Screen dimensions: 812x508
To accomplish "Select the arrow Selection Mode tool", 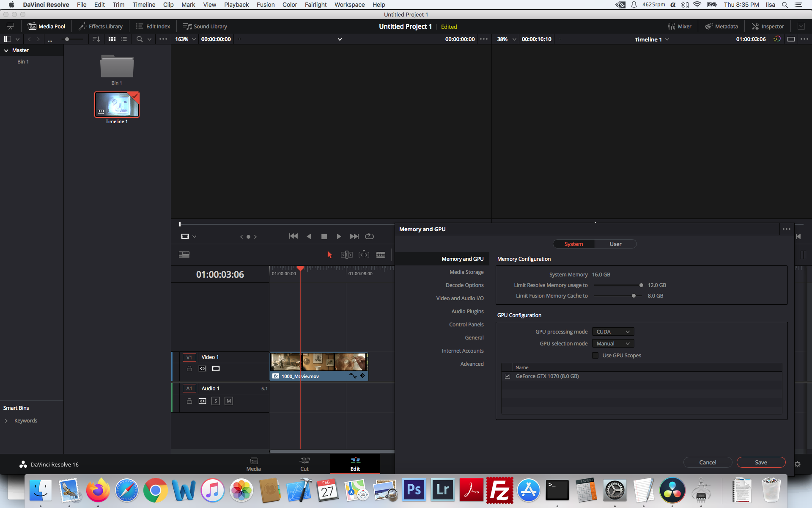I will click(x=329, y=254).
